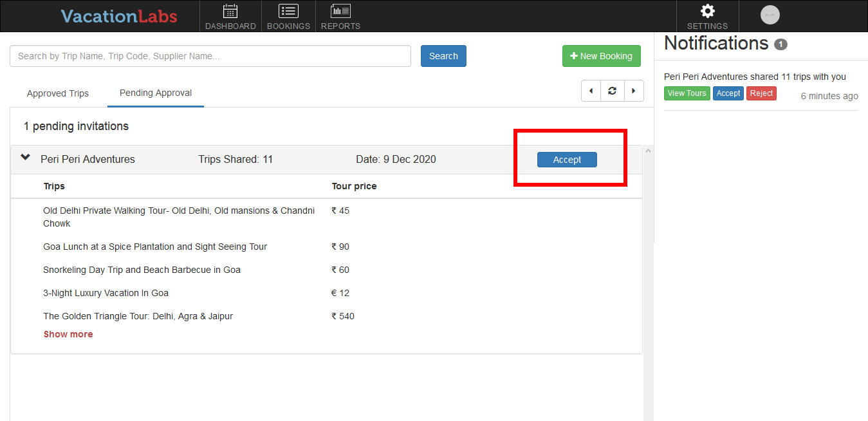Reject the shared trips notification
The width and height of the screenshot is (868, 421).
[761, 93]
